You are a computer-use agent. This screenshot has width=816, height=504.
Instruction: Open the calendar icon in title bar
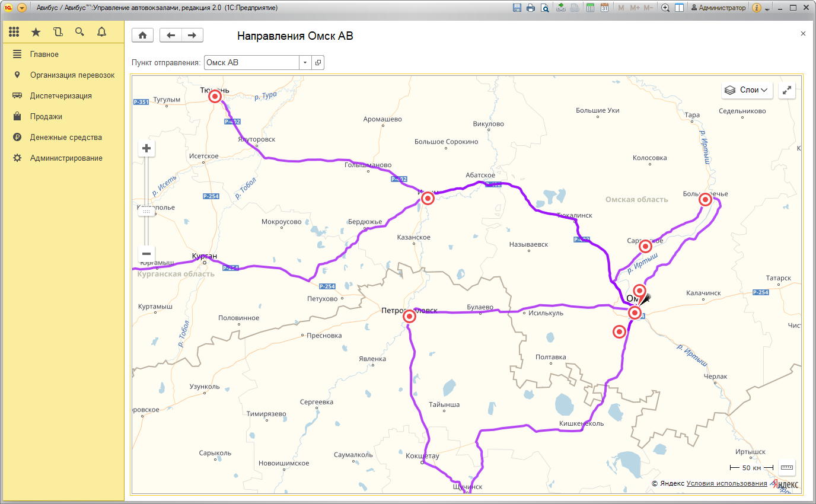point(604,8)
